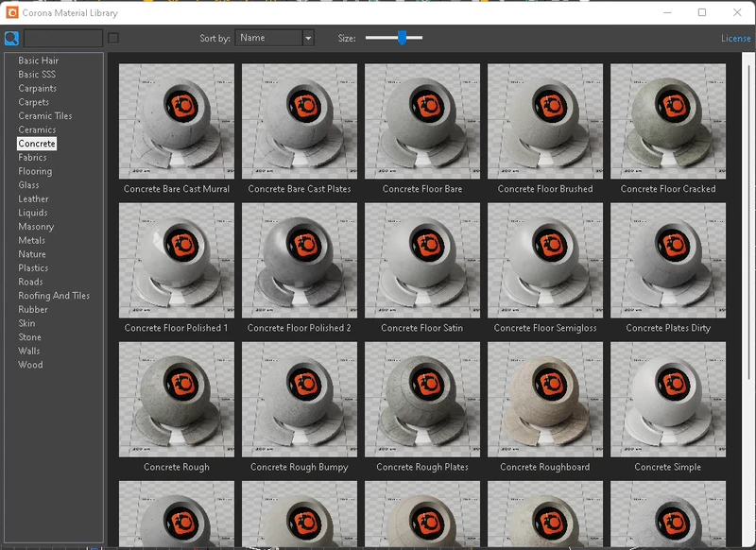Select Concrete Bare Cast Plates thumbnail

pos(300,121)
